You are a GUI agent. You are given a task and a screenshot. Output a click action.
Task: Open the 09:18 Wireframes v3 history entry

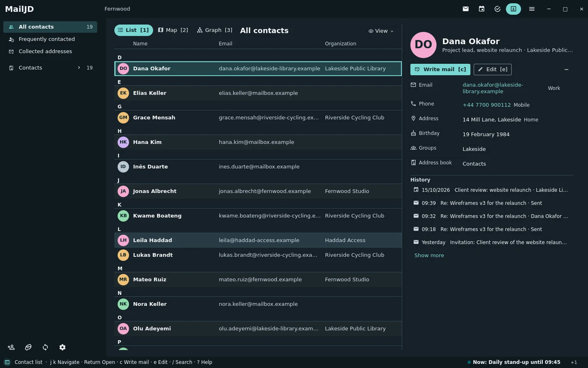pyautogui.click(x=492, y=229)
